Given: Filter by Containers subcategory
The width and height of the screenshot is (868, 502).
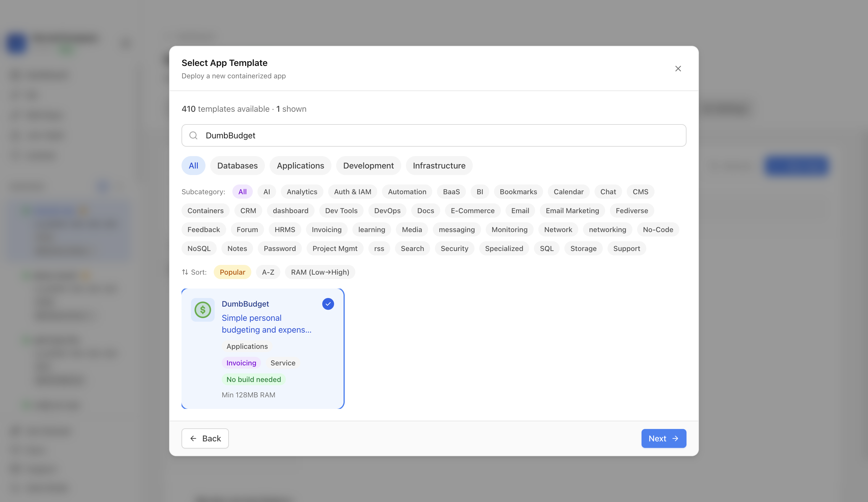Looking at the screenshot, I should 205,210.
